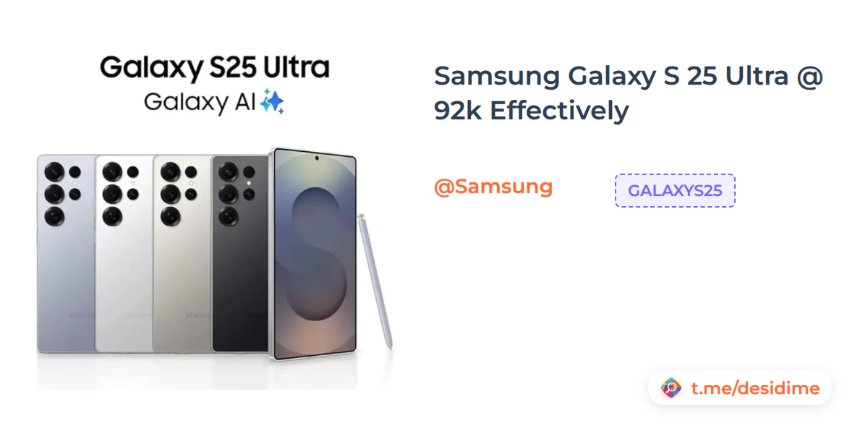Click the DesiDime logo icon
This screenshot has height=434, width=868.
tap(671, 388)
